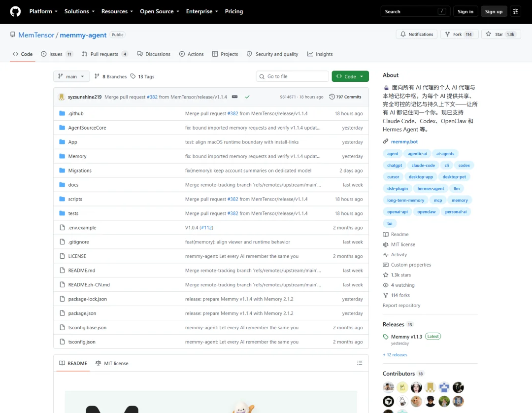
Task: Click the #112 link in .env.example row
Action: [206, 227]
